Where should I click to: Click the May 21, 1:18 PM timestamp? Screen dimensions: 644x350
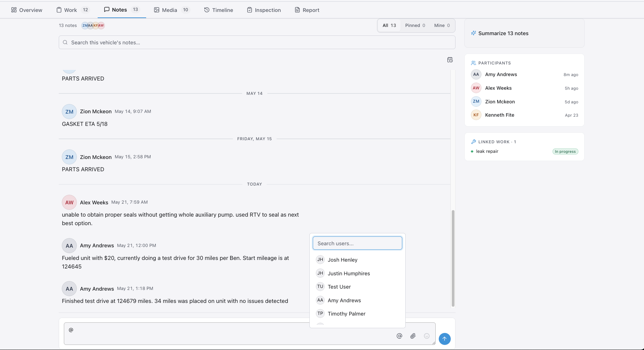pos(135,288)
